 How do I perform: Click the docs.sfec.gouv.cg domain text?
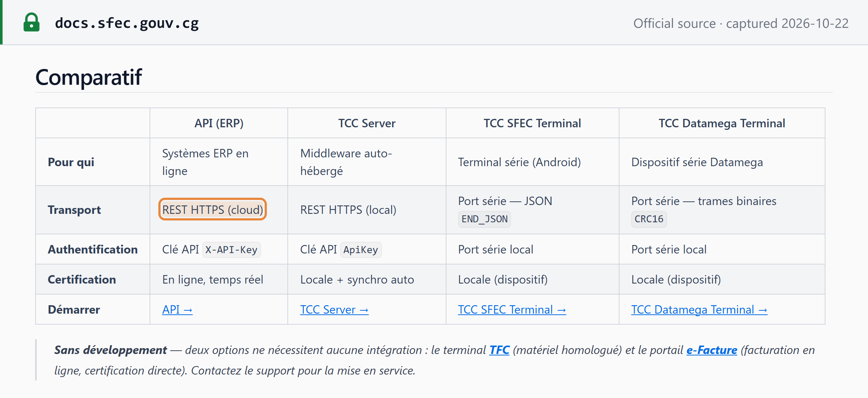tap(127, 23)
